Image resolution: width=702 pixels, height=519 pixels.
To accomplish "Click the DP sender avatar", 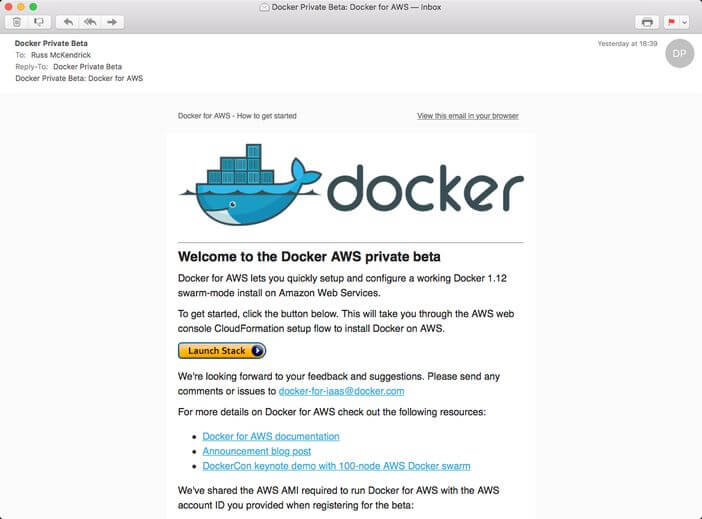I will tap(679, 53).
